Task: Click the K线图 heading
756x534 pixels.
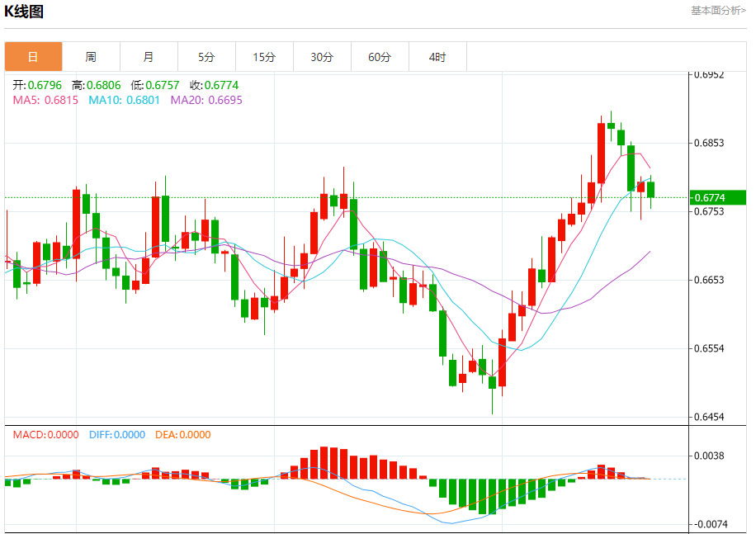Action: click(x=24, y=12)
